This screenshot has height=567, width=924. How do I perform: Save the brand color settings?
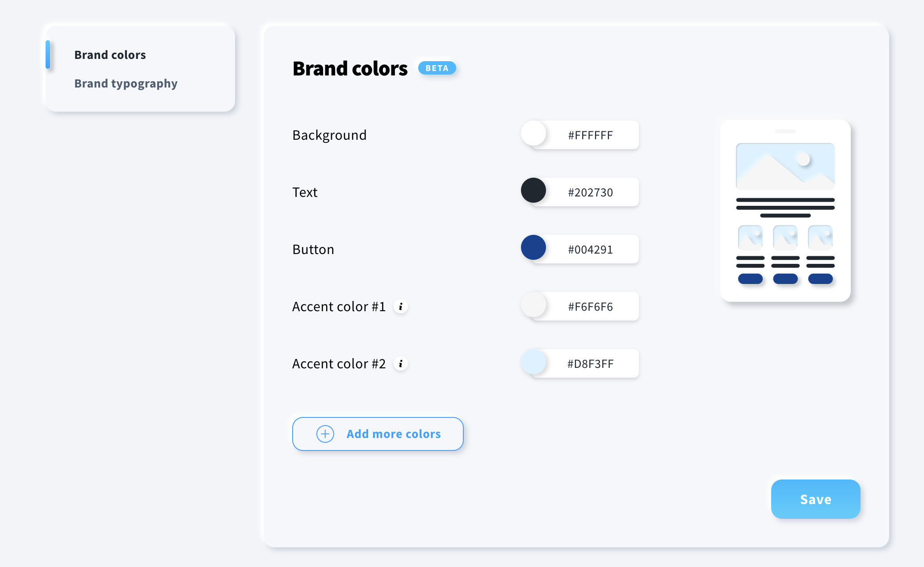pyautogui.click(x=815, y=499)
